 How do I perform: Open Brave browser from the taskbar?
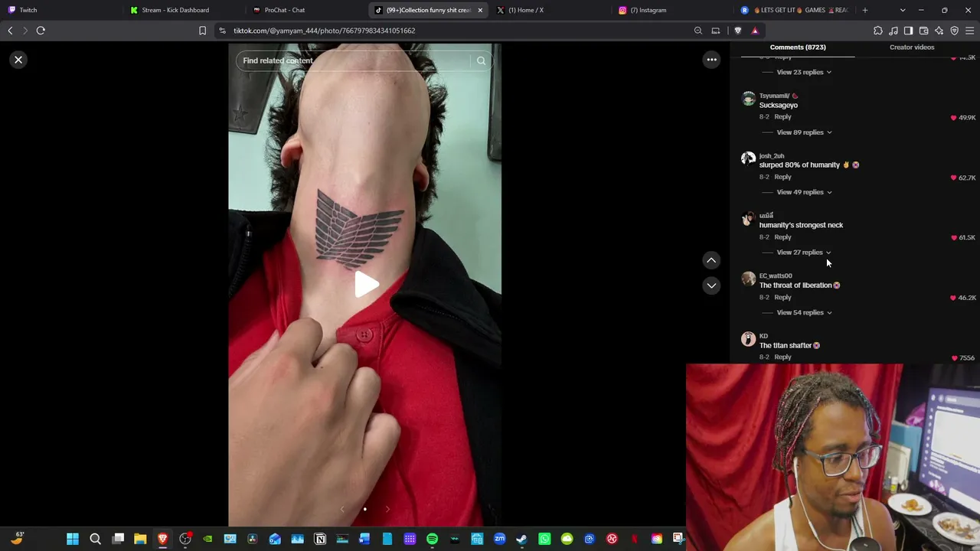click(x=162, y=539)
